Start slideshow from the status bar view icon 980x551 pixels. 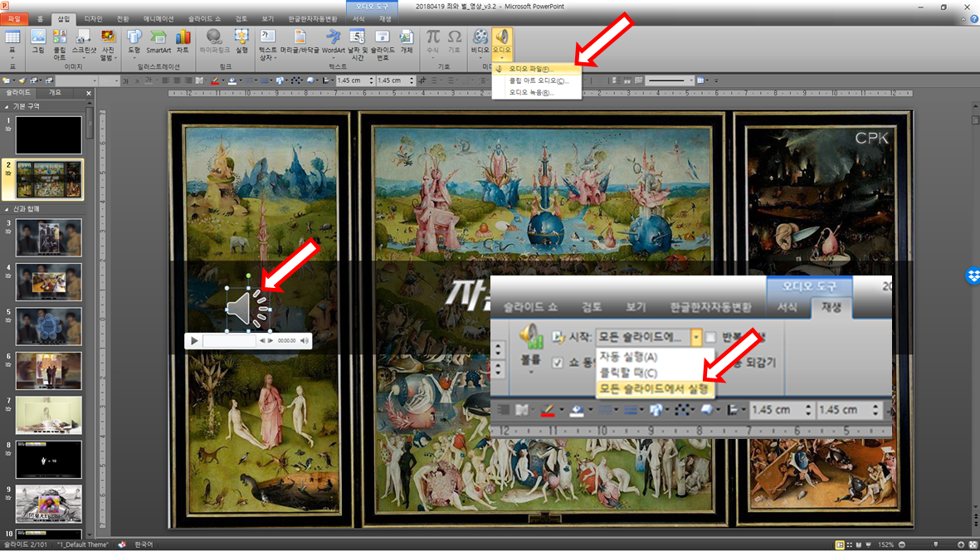(x=868, y=544)
